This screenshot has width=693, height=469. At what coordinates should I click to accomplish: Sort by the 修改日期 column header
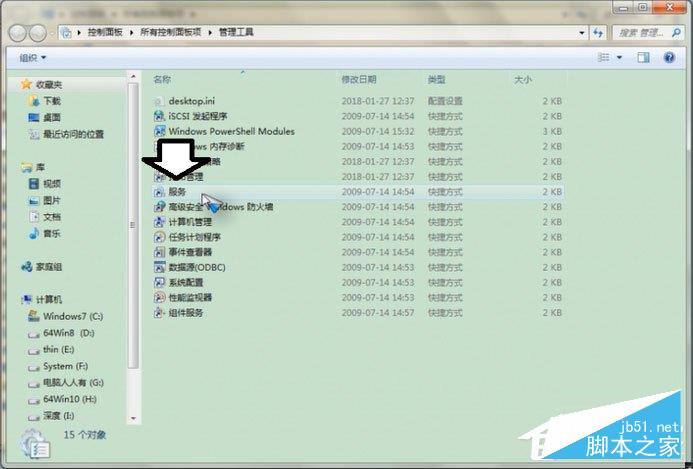point(359,80)
